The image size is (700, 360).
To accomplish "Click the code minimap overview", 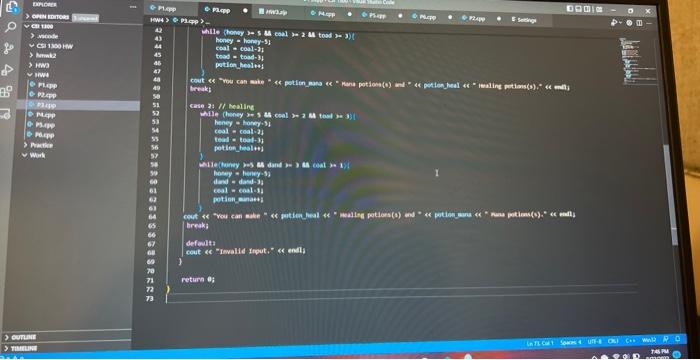I will (637, 62).
